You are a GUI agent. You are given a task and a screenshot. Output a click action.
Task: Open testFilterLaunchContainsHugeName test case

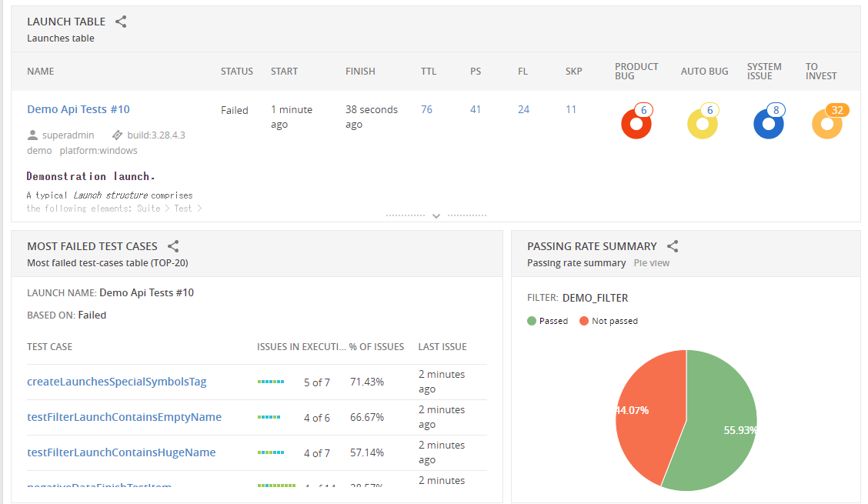point(122,452)
